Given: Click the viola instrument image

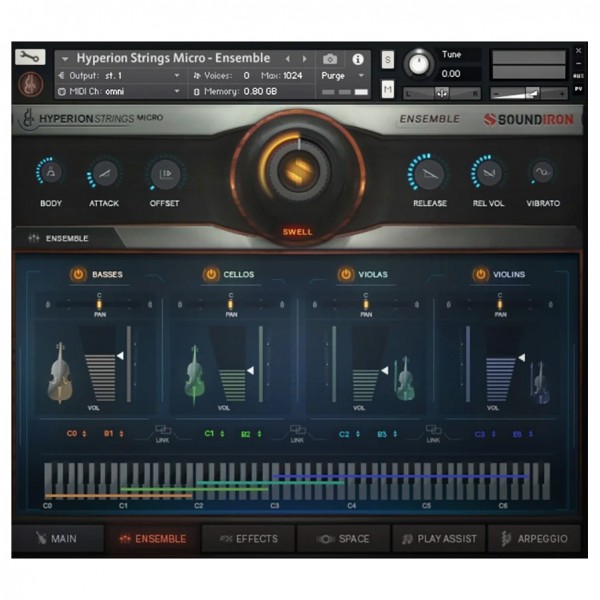Looking at the screenshot, I should 404,379.
